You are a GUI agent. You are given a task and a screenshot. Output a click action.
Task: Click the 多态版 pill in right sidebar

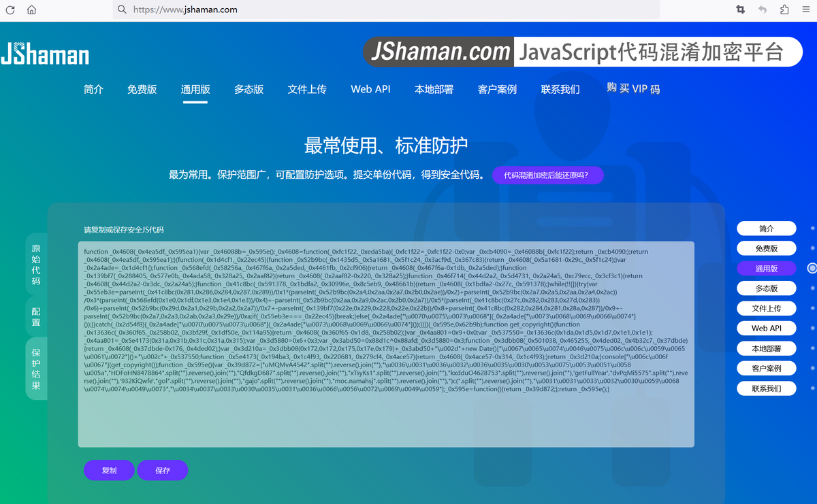click(767, 288)
